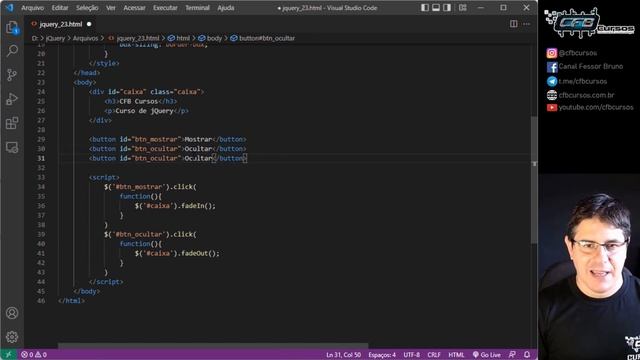This screenshot has height=360, width=640.
Task: Click the div id="caixa" line
Action: (x=146, y=92)
